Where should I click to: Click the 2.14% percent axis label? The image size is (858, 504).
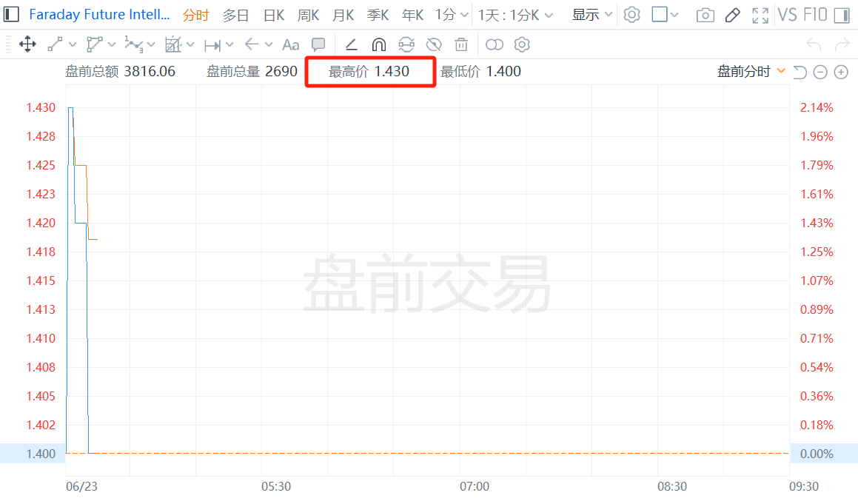click(x=817, y=108)
